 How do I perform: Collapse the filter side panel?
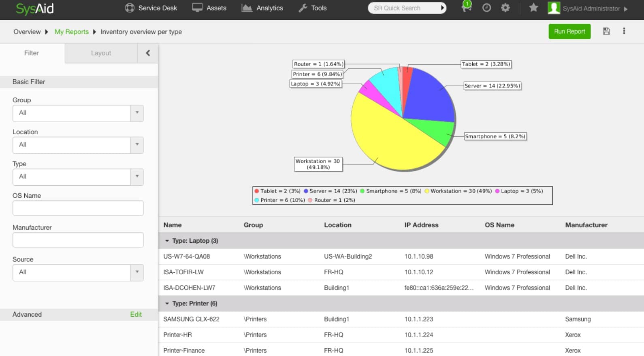(148, 53)
